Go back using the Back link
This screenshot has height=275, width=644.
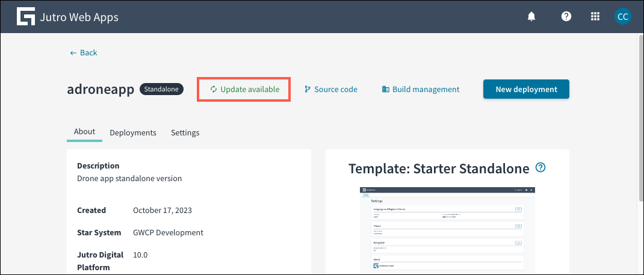tap(84, 52)
